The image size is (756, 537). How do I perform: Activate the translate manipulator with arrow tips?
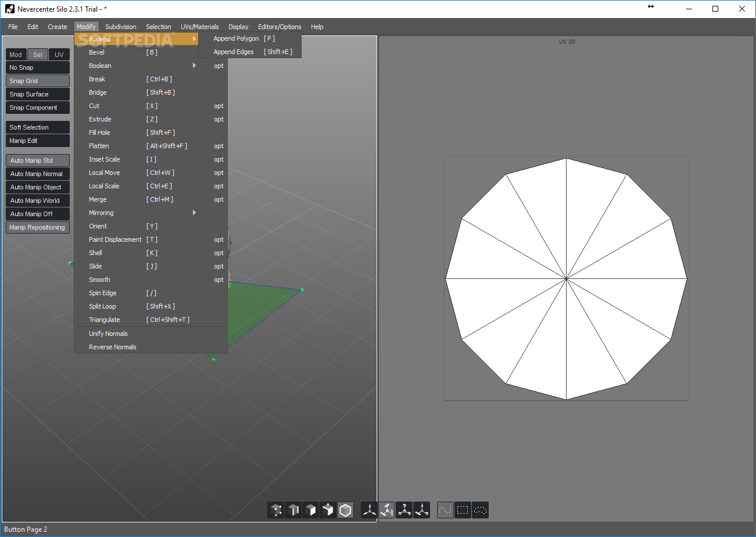coord(370,510)
